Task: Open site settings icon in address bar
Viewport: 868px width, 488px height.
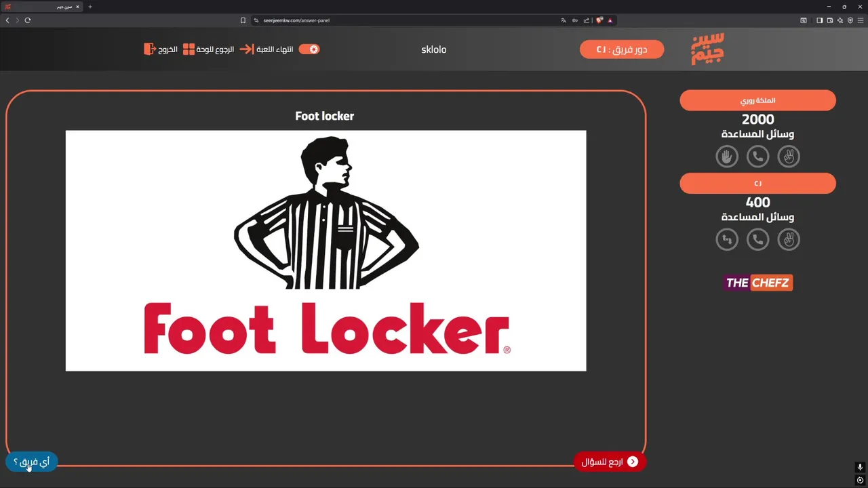Action: coord(256,20)
